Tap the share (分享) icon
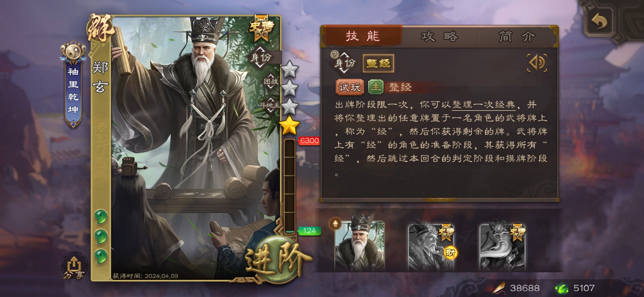The width and height of the screenshot is (644, 297). [x=73, y=268]
